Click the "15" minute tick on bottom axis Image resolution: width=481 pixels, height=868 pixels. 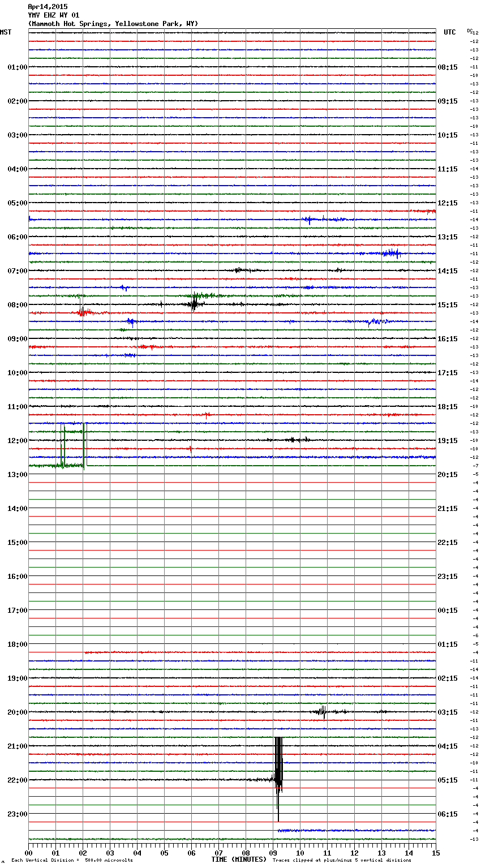[436, 853]
